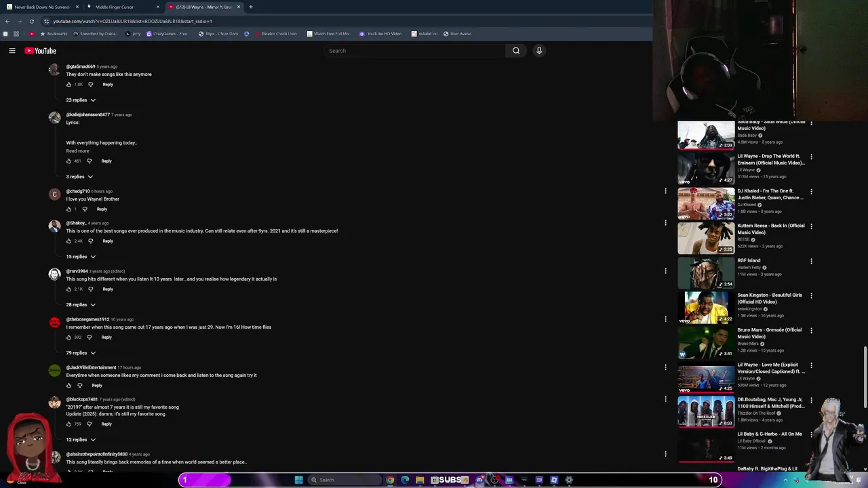Open more options for Lil Baby All On Me
868x488 pixels.
811,434
